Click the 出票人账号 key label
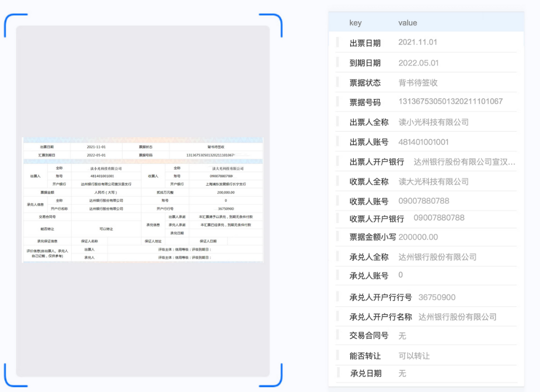The image size is (540, 392). [x=369, y=142]
